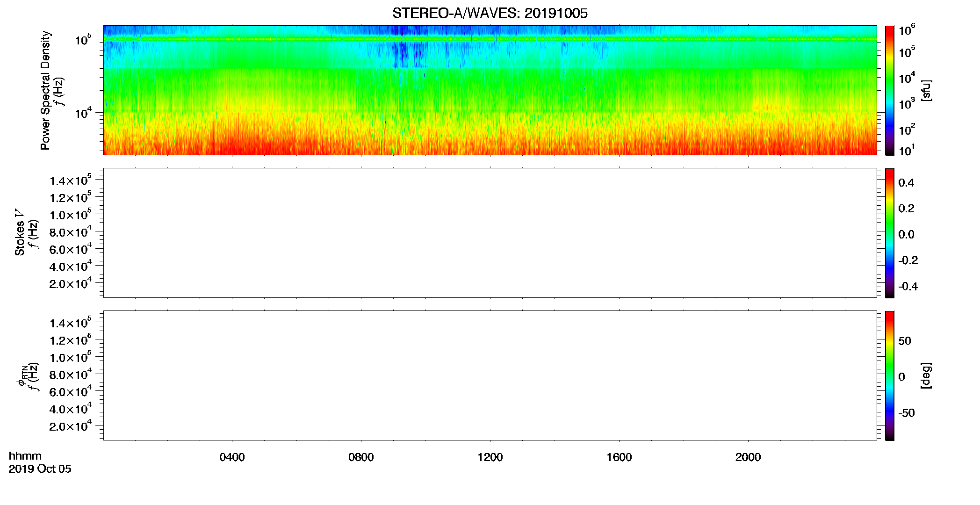Click the hhmm axis label
The image size is (980, 505).
(x=25, y=456)
